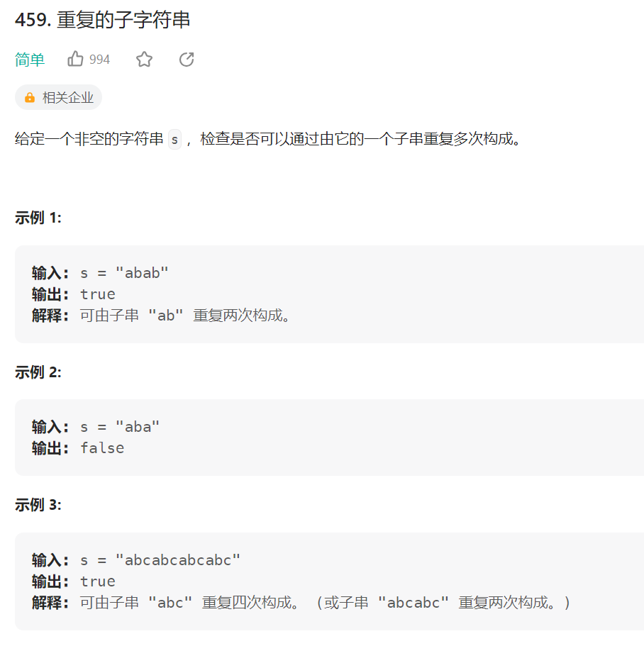Click the explanation line mentioning "ab" 重复两次
The width and height of the screenshot is (644, 646).
[x=186, y=316]
